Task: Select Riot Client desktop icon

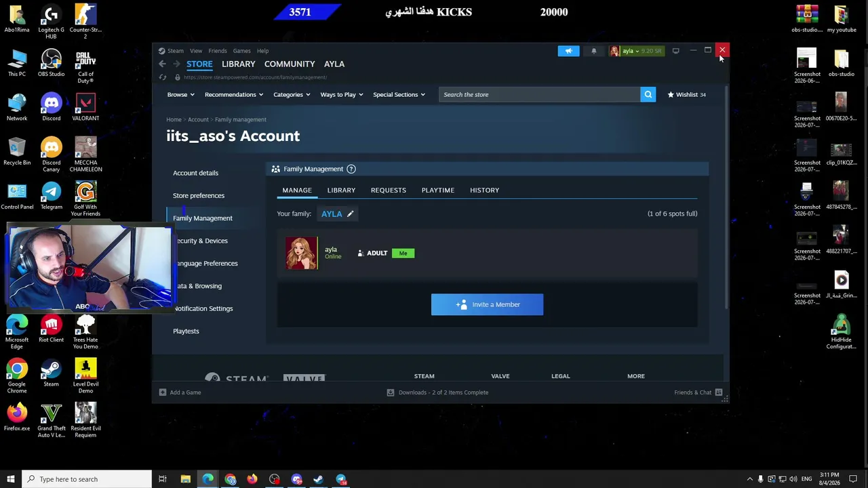Action: 51,329
